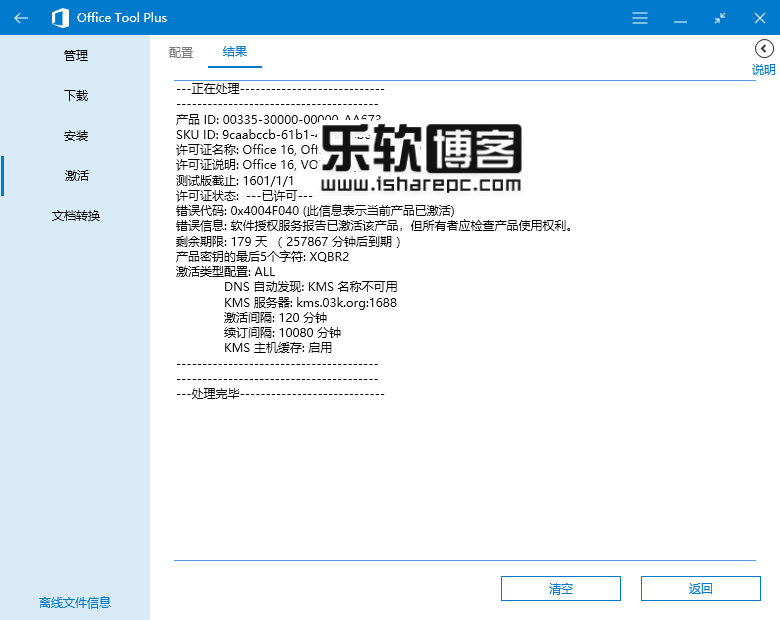This screenshot has height=620, width=780.
Task: Shrink window with the compact-mode arrows icon
Action: [x=720, y=18]
